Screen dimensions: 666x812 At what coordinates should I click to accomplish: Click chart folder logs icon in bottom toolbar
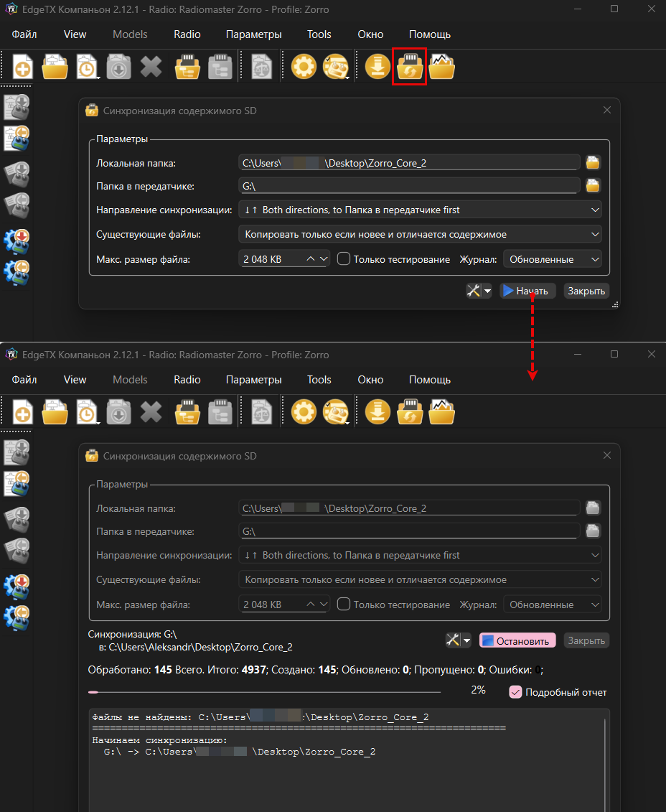[441, 411]
